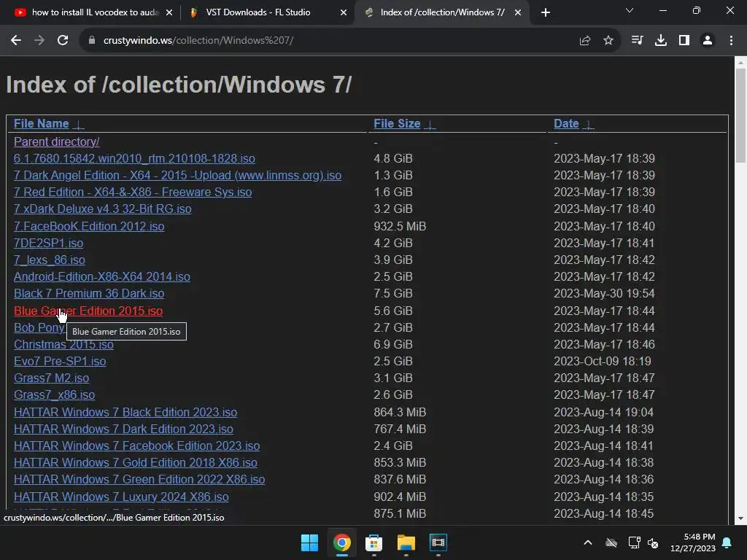
Task: Open HATTAR Windows 7 Dark Edition 2023.iso
Action: click(x=123, y=429)
